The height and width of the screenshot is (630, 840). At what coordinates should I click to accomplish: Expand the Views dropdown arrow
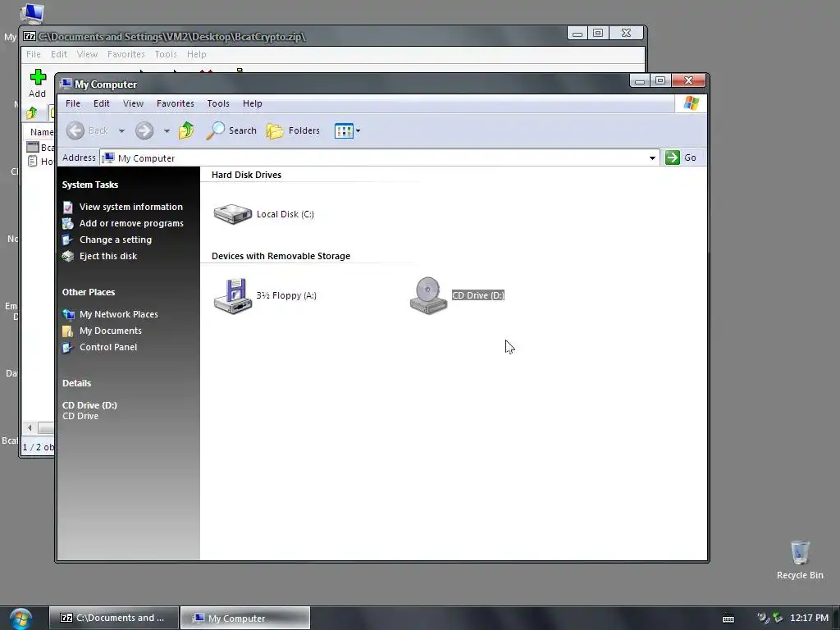tap(358, 130)
